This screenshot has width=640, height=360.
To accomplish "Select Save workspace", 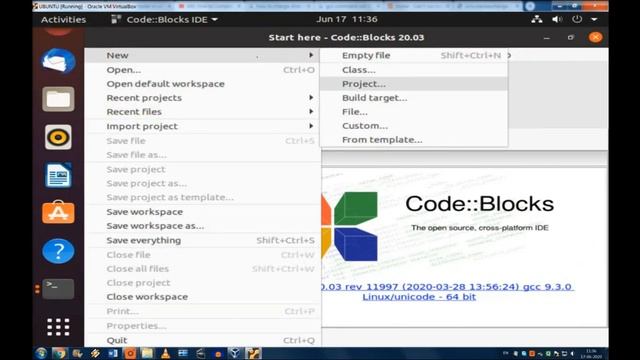I will coord(203,212).
